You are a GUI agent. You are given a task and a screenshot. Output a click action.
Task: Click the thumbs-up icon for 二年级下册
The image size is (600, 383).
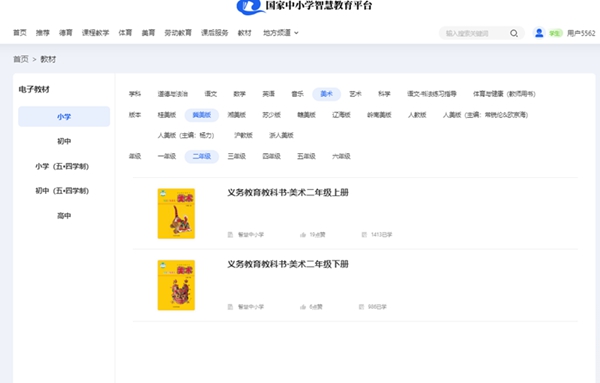pos(303,307)
